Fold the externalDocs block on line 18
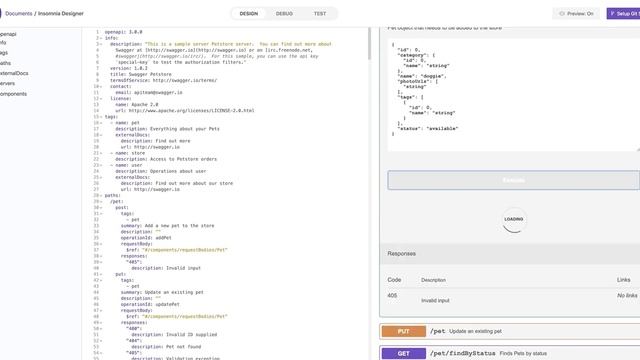This screenshot has width=640, height=360. 101,135
